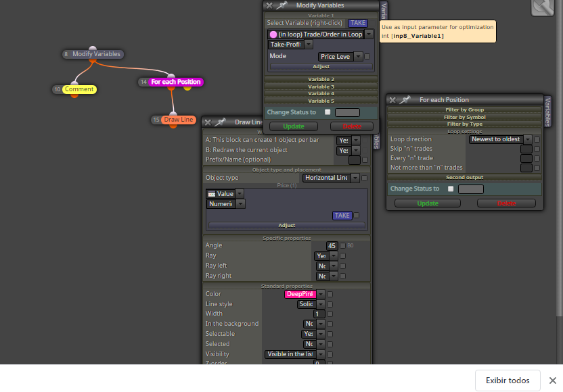
Task: Toggle checkbox next to Width row
Action: pyautogui.click(x=330, y=314)
